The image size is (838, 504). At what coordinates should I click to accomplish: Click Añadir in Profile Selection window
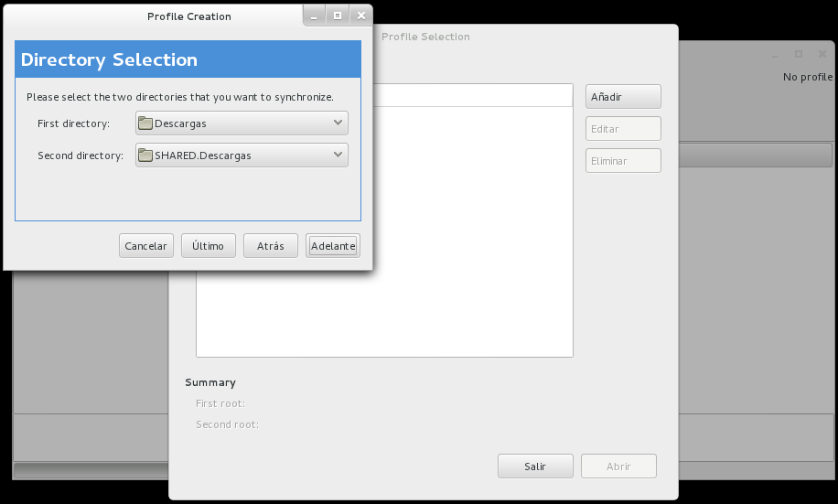[x=623, y=97]
